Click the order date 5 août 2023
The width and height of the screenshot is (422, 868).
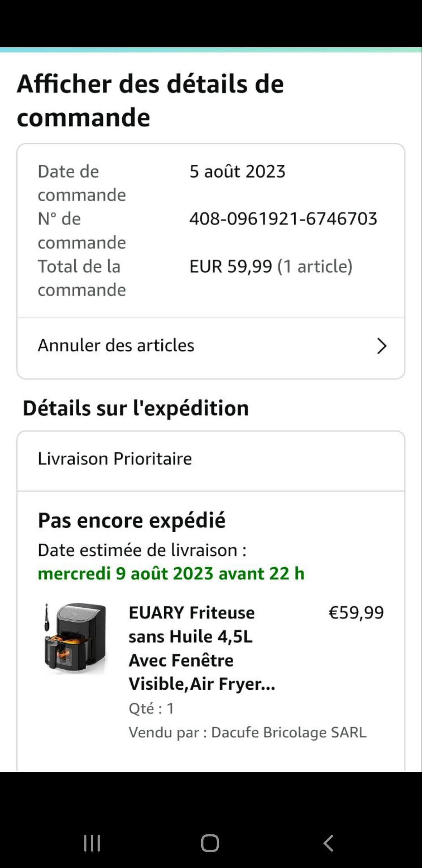click(x=238, y=172)
